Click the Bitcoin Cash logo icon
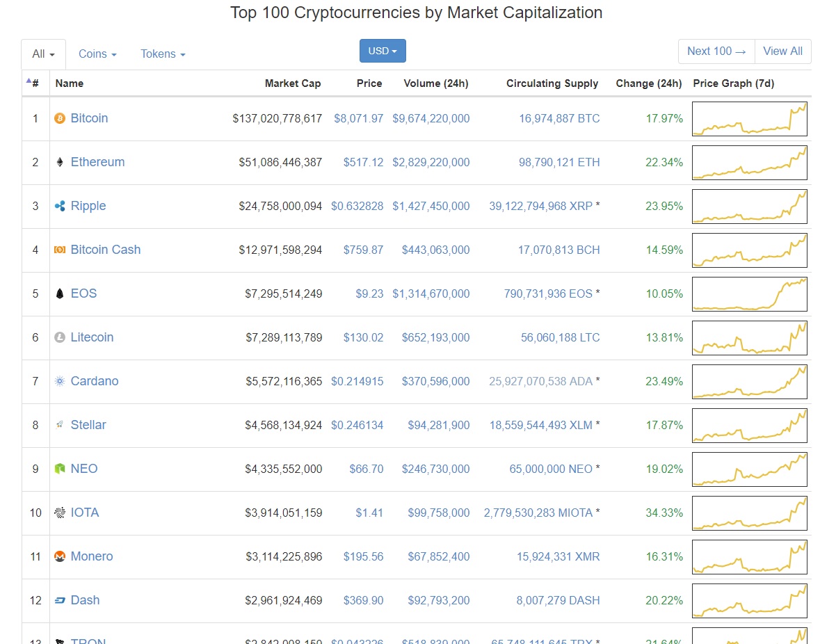The height and width of the screenshot is (644, 836). pos(60,250)
